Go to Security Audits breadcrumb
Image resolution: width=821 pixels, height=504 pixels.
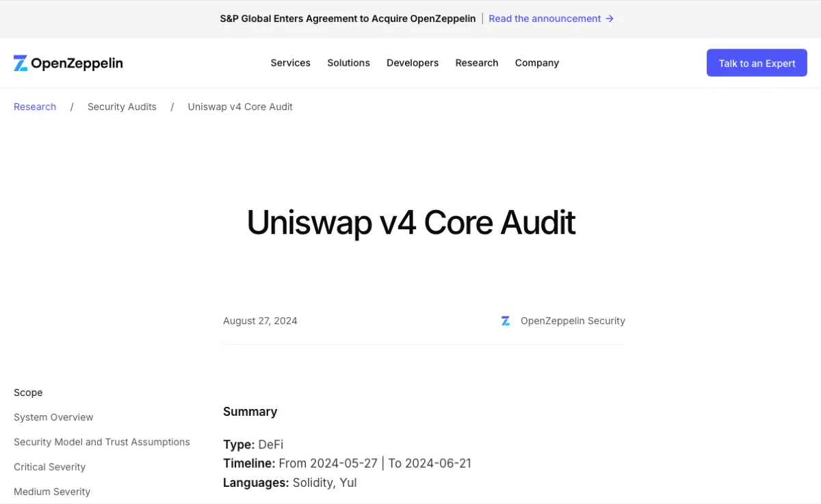click(x=122, y=107)
